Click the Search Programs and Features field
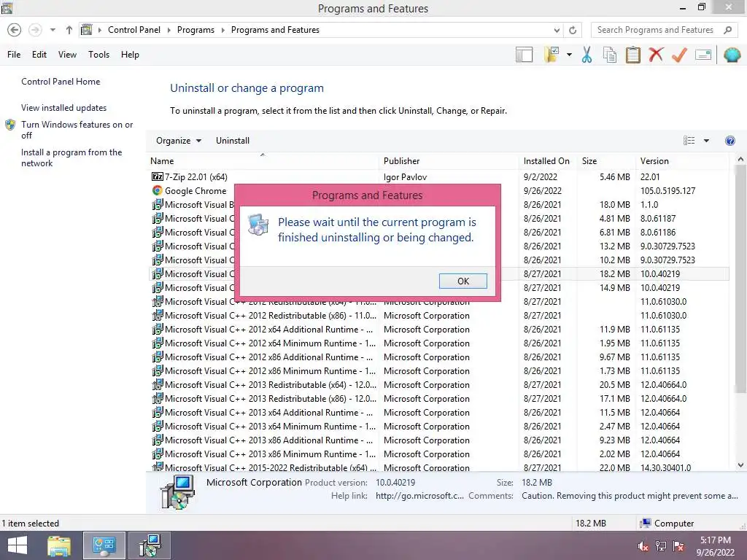This screenshot has width=747, height=560. pos(665,30)
